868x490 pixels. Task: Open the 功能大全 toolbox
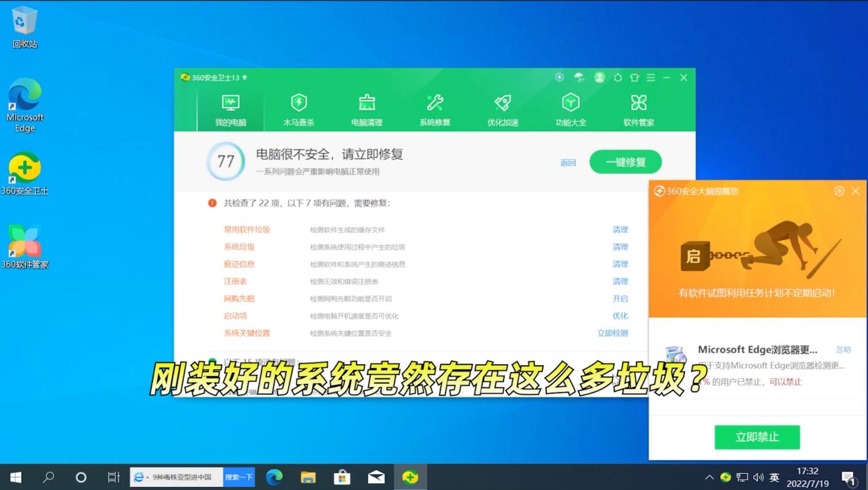coord(570,109)
